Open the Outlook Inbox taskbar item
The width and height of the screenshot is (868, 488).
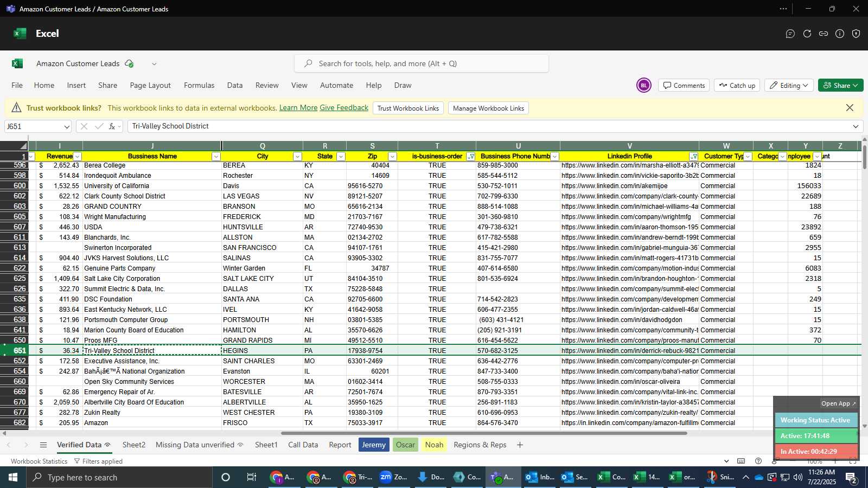(x=540, y=477)
